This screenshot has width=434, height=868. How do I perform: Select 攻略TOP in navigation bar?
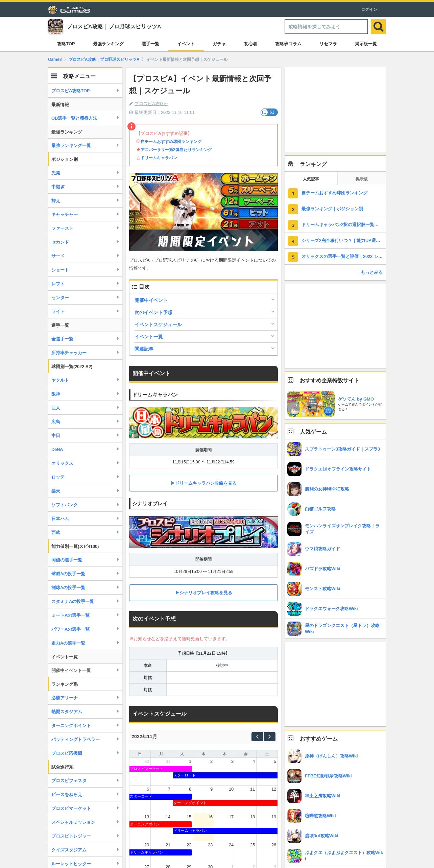point(66,44)
